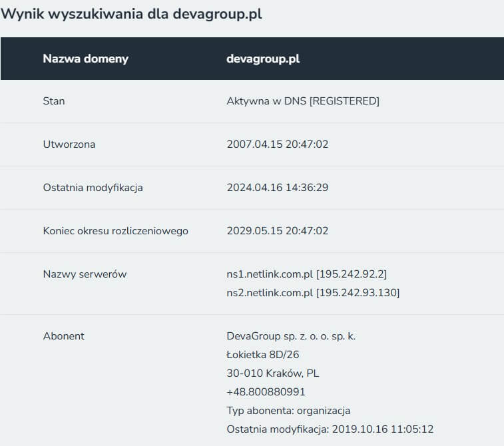The image size is (504, 446).
Task: Select the devagroup.pl domain in table header
Action: click(x=263, y=59)
